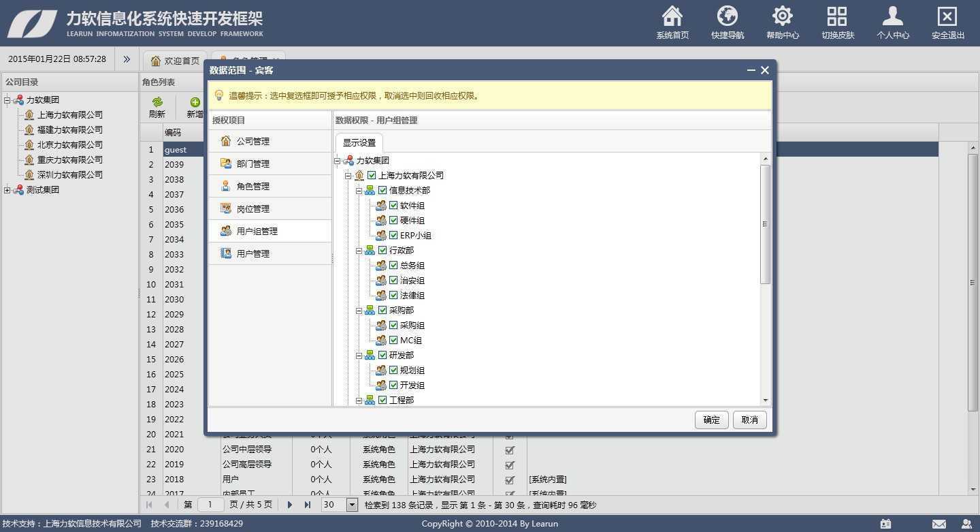This screenshot has height=532, width=980.
Task: Collapse the 上海力软有限公司 node in the dialog tree
Action: (348, 175)
